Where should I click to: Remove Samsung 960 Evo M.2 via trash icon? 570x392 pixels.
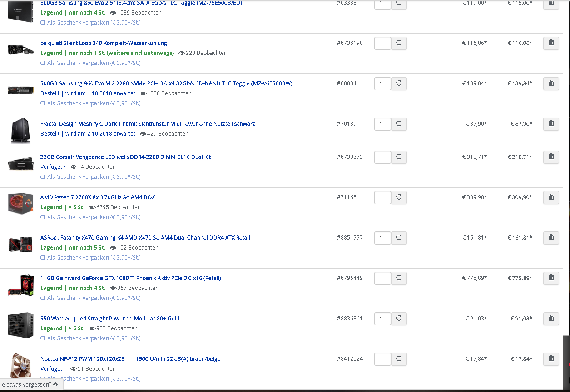(551, 83)
